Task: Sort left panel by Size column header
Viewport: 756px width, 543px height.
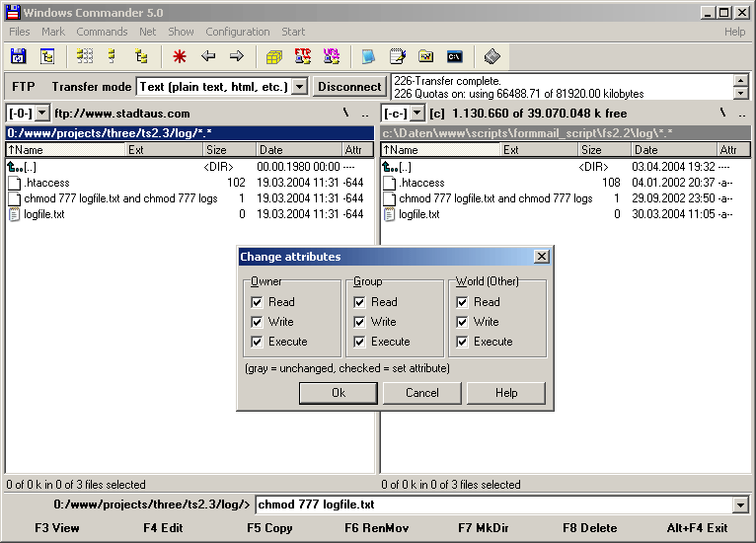Action: pos(230,150)
